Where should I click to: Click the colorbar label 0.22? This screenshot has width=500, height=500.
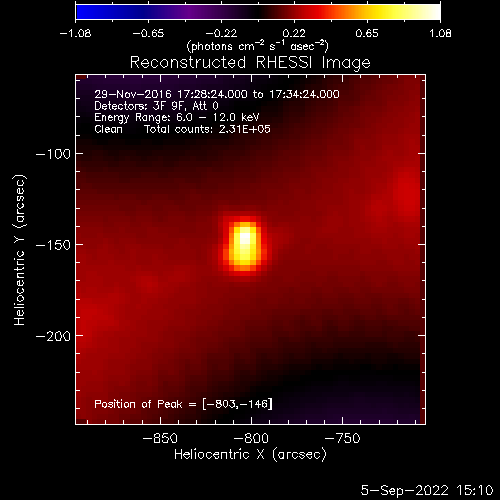[294, 33]
